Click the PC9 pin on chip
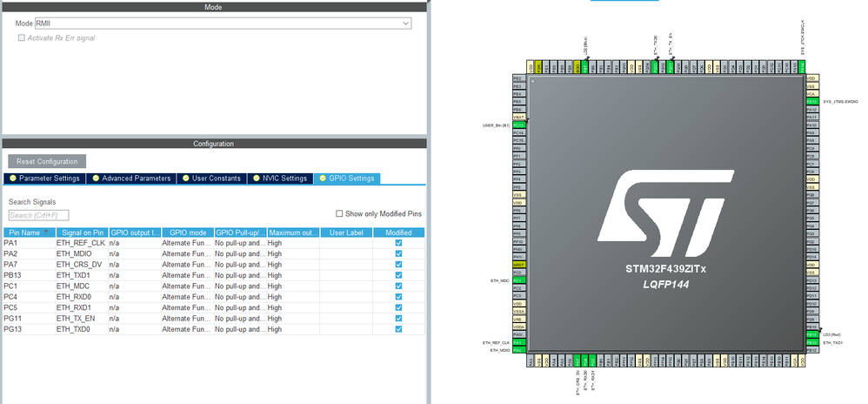 pos(812,149)
